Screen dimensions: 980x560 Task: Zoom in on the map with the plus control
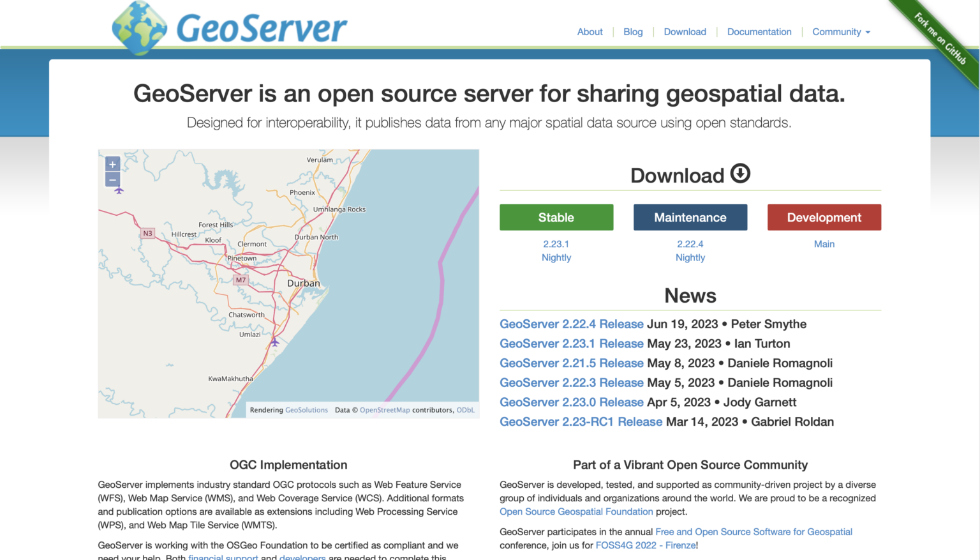tap(112, 164)
